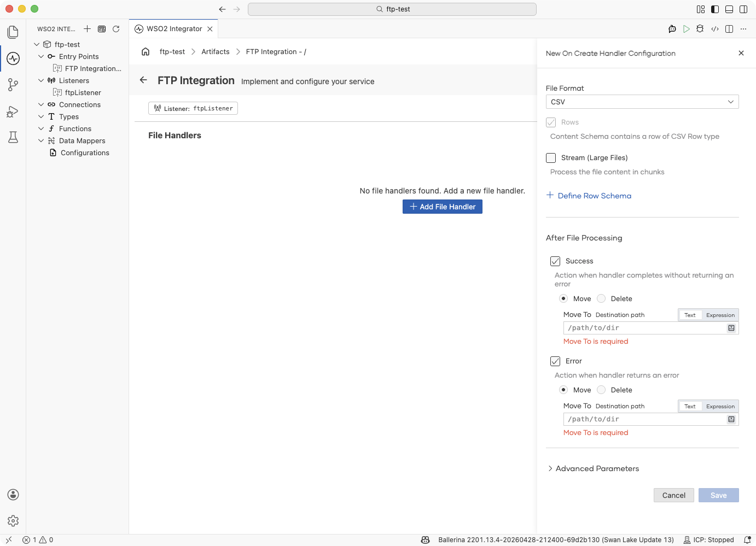Cancel the handler configuration
This screenshot has height=546, width=756.
point(674,495)
